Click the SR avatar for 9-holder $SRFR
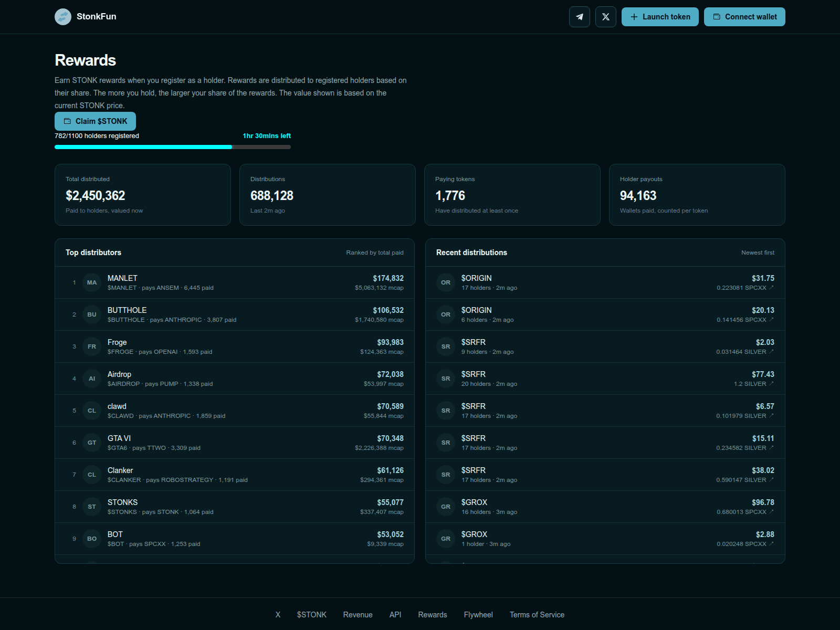 [x=446, y=346]
